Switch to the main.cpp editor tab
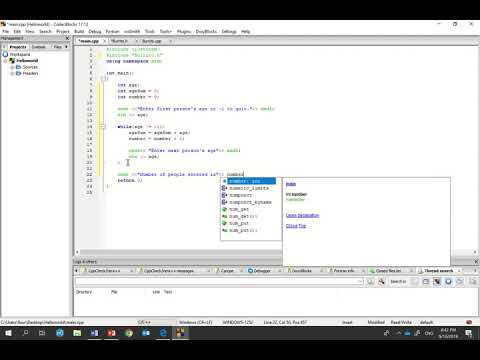Image resolution: width=480 pixels, height=360 pixels. pyautogui.click(x=89, y=41)
